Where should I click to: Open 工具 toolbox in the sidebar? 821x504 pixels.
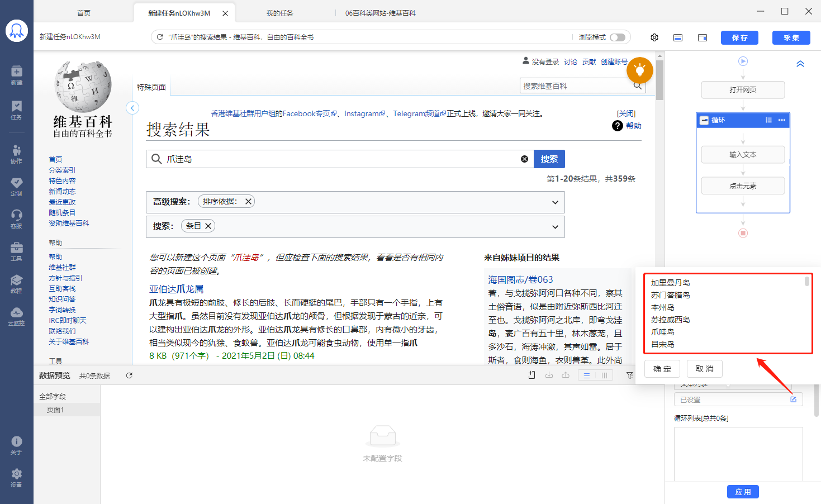pos(17,251)
